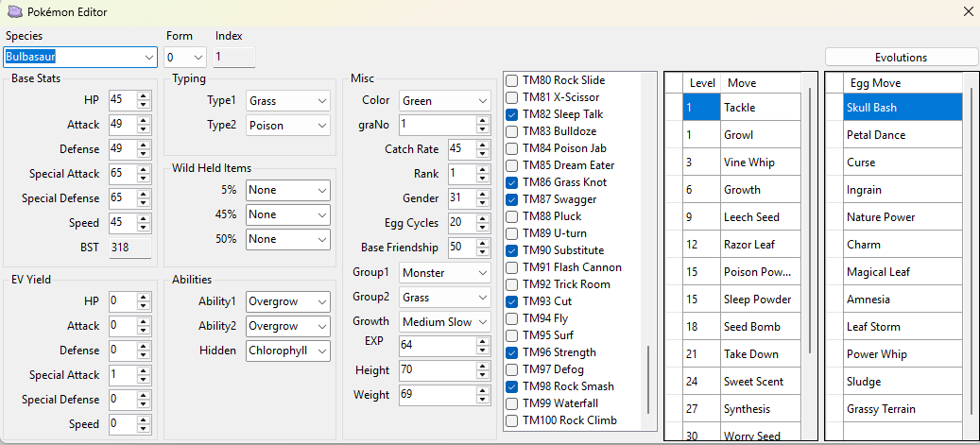980x445 pixels.
Task: Open the 5% wild held item dropdown
Action: (288, 190)
